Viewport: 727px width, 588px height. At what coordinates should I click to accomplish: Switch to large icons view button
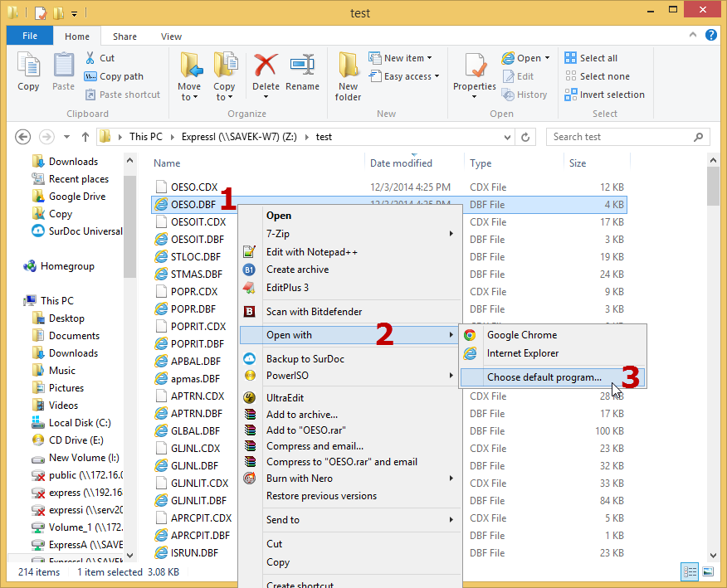click(x=707, y=571)
